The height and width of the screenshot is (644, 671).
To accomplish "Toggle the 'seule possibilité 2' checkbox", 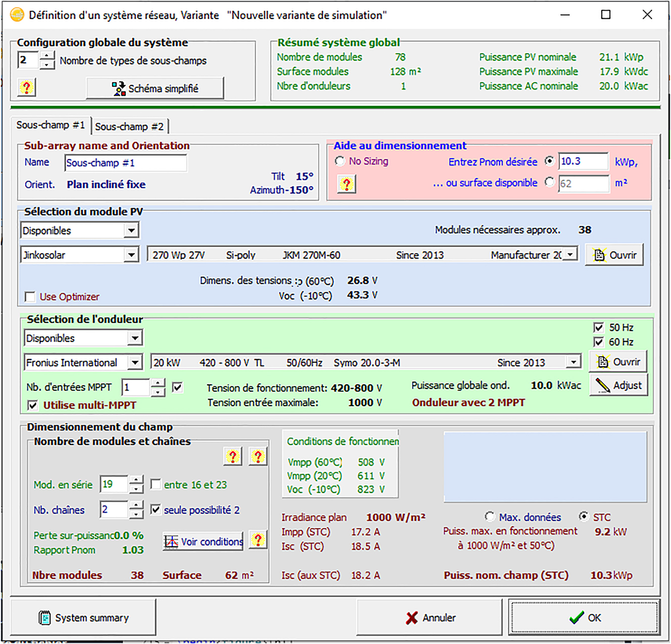I will [x=156, y=510].
